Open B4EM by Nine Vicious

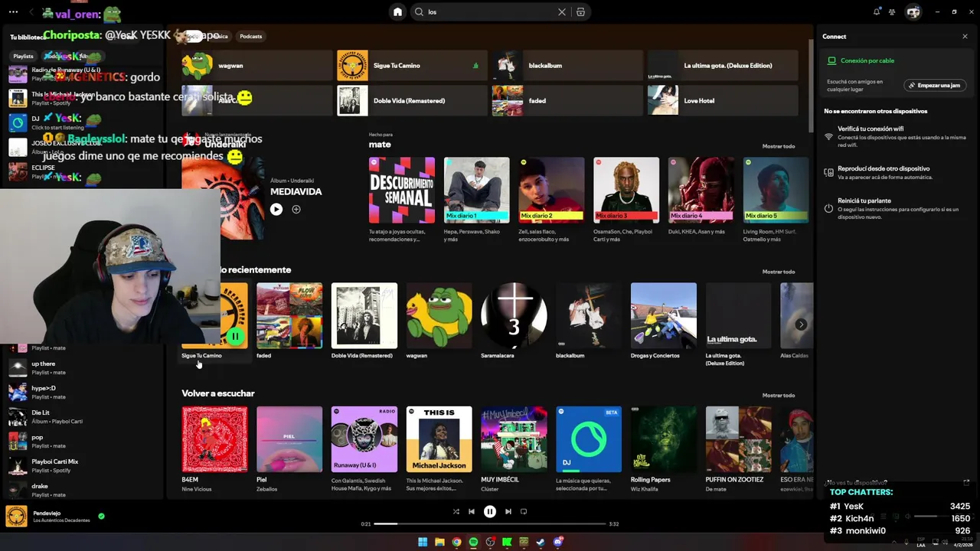pyautogui.click(x=214, y=449)
